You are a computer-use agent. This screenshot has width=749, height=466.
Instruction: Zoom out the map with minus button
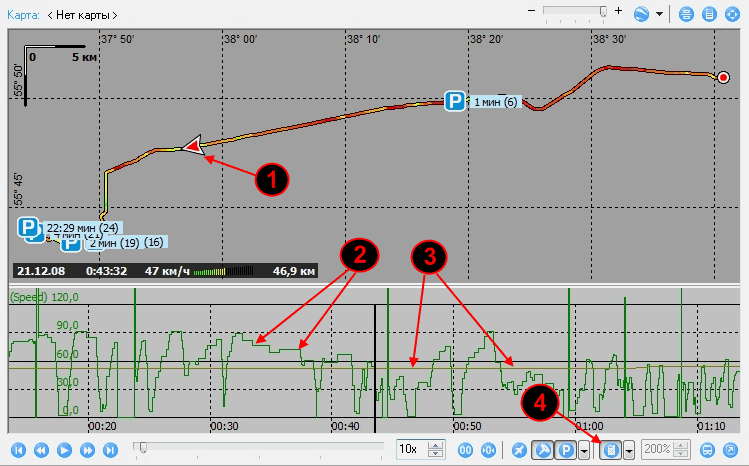pyautogui.click(x=532, y=11)
